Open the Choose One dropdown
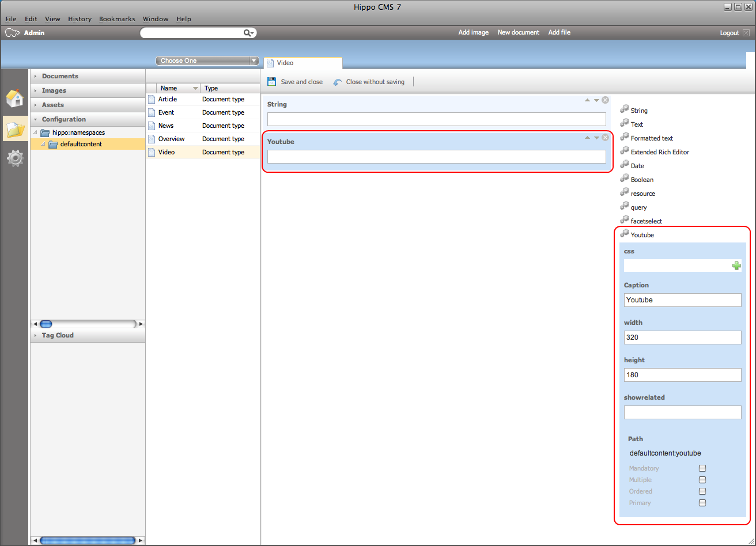756x546 pixels. pyautogui.click(x=207, y=60)
